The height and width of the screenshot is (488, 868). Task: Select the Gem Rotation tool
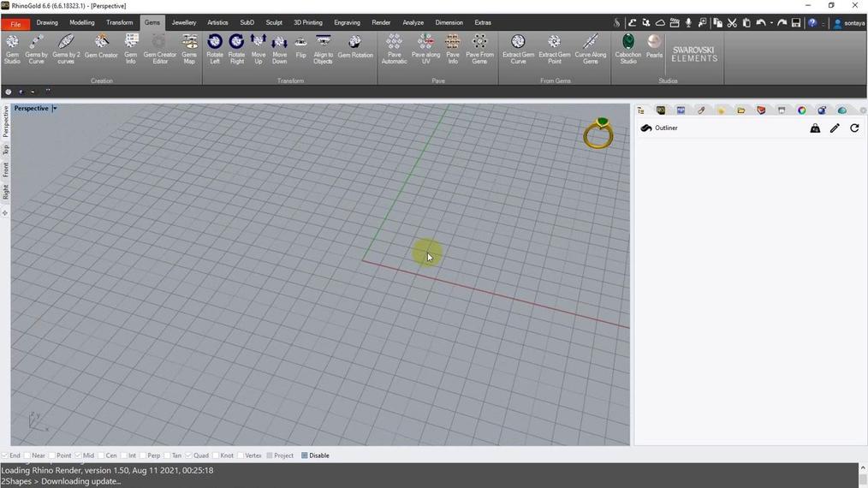click(x=355, y=46)
